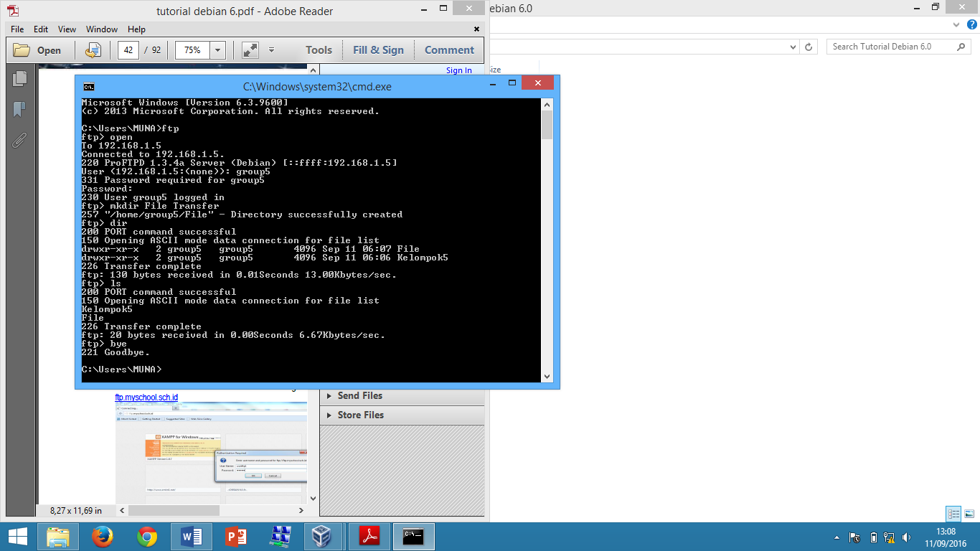
Task: Click the volume speaker tray icon
Action: coord(907,537)
